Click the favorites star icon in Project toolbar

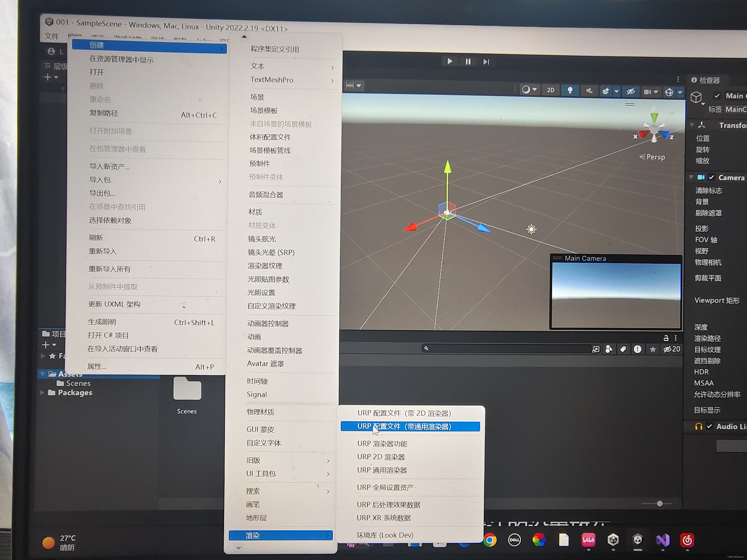click(652, 349)
